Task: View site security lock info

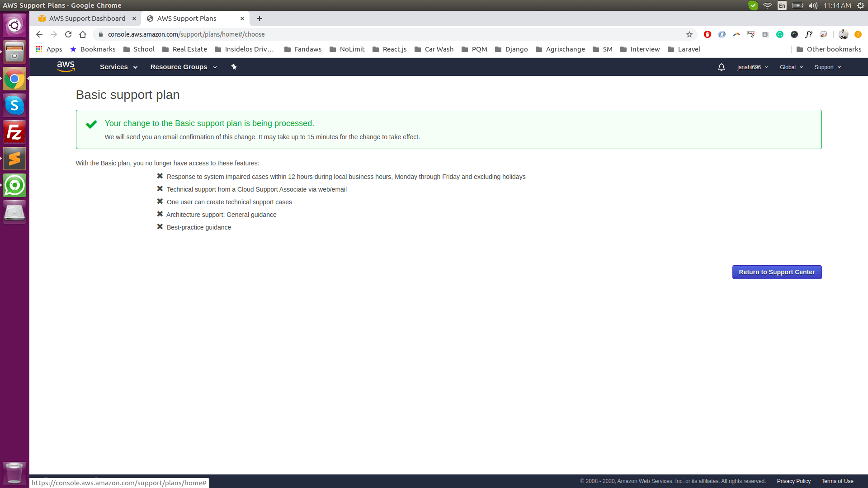Action: click(x=101, y=34)
